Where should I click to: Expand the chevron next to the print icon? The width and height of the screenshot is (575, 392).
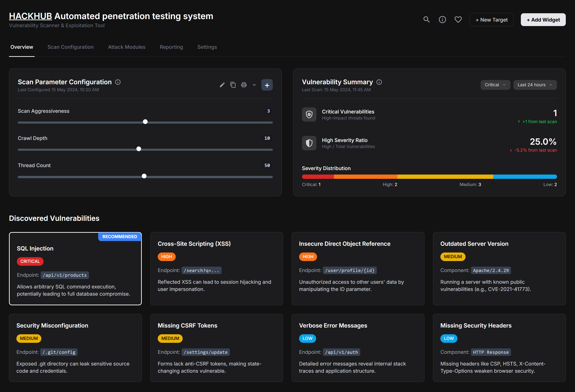(x=254, y=85)
